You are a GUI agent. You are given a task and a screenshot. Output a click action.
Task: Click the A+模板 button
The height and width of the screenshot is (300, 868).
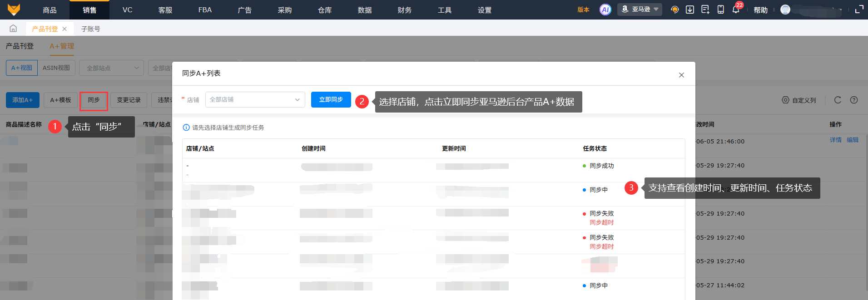click(x=60, y=100)
